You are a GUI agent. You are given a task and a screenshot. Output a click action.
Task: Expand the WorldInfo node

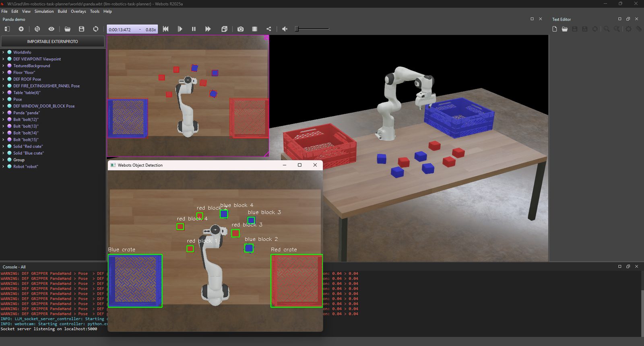3,52
